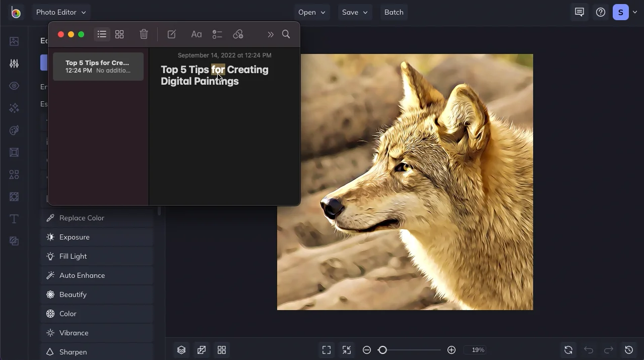Redo the last edit
Image resolution: width=644 pixels, height=360 pixels.
pyautogui.click(x=609, y=350)
